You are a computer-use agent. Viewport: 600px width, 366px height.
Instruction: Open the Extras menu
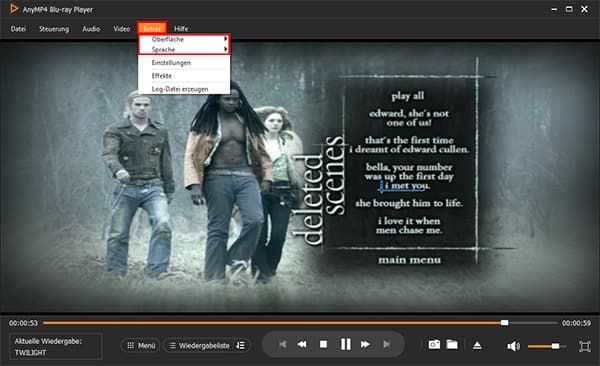pos(152,28)
